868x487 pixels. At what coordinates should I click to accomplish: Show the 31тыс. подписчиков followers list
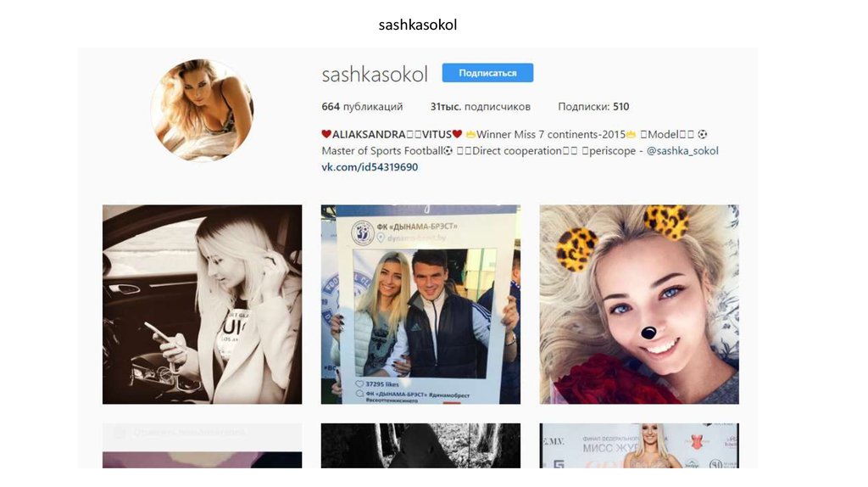(480, 106)
